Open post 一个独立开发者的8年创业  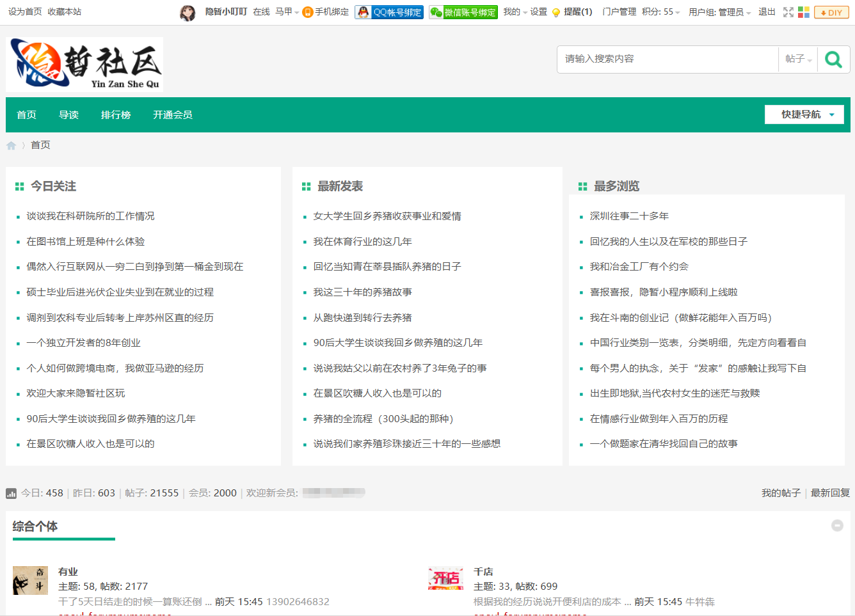point(83,343)
